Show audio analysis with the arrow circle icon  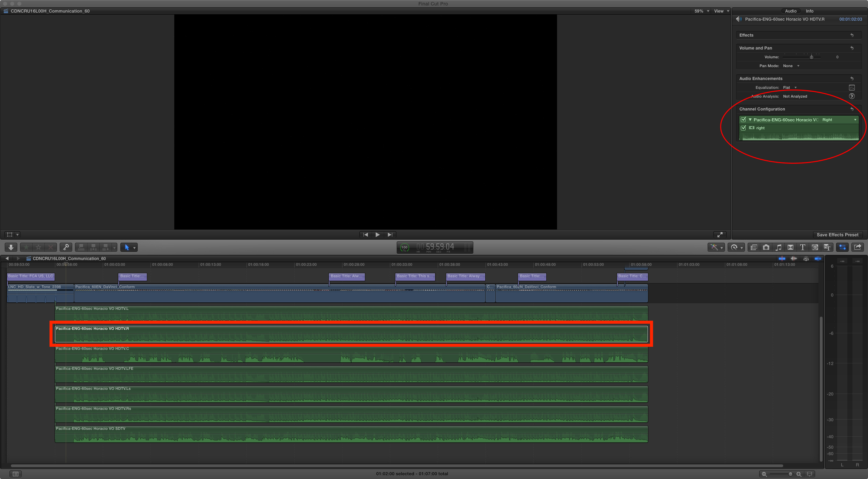pos(852,96)
